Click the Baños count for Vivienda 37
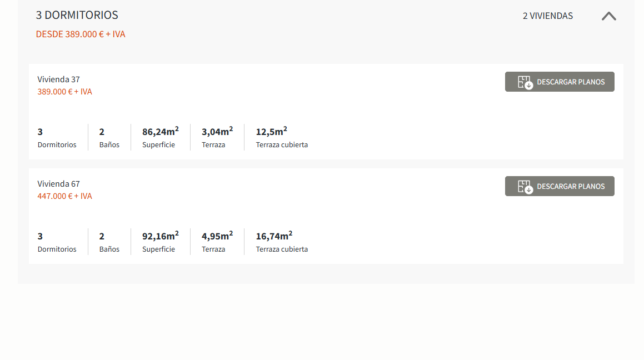 click(102, 132)
